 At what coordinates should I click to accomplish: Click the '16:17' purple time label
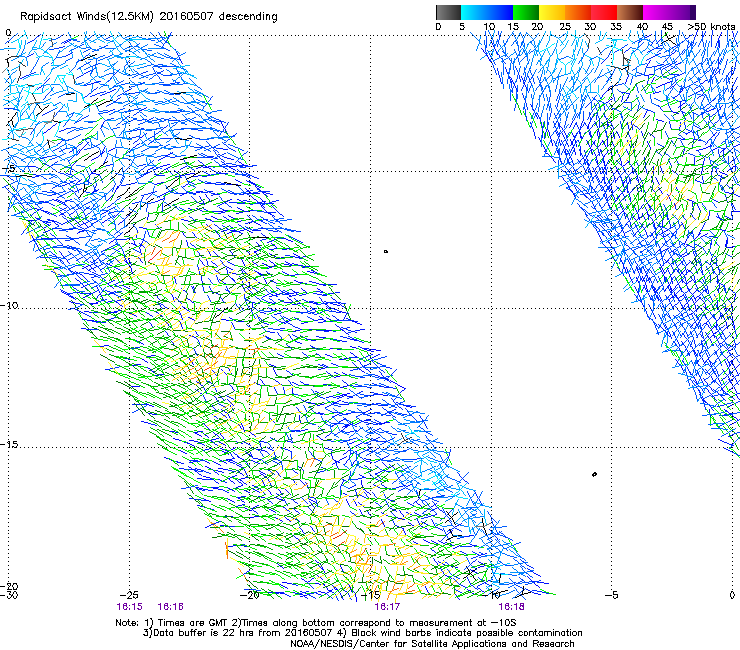(x=387, y=607)
